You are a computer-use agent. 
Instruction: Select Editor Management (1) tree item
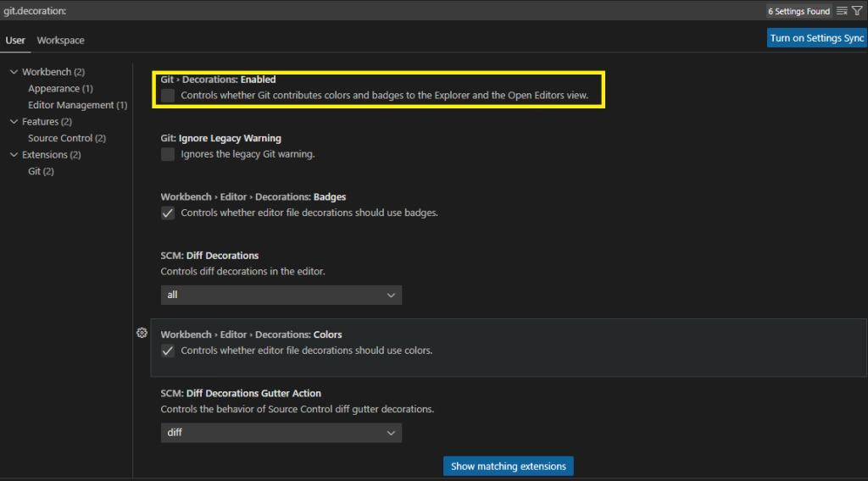77,105
